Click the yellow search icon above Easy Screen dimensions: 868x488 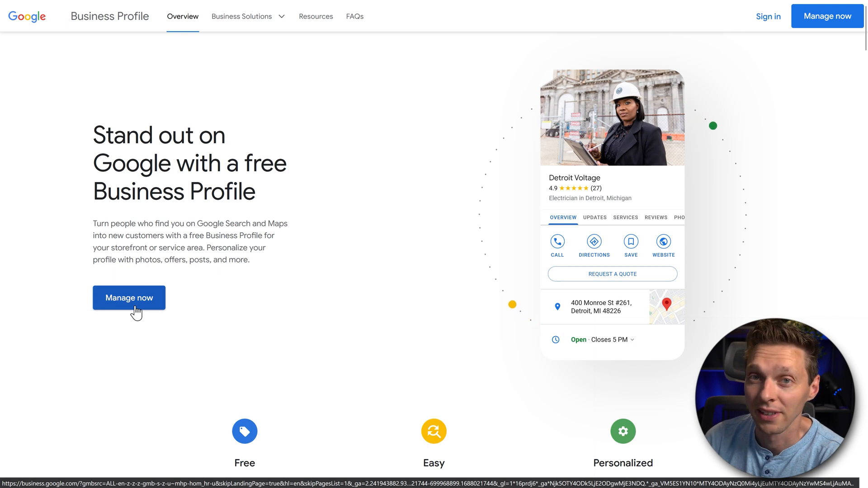pos(434,431)
